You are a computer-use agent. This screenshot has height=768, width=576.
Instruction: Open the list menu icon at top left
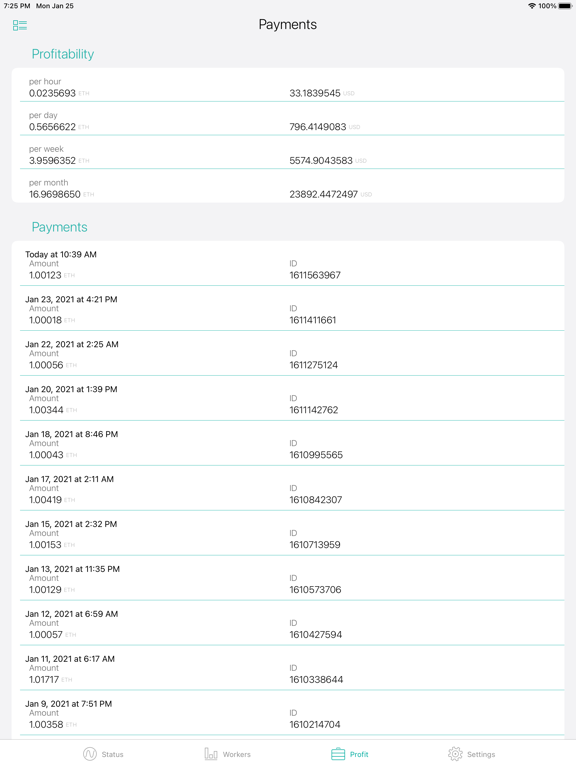(x=20, y=25)
